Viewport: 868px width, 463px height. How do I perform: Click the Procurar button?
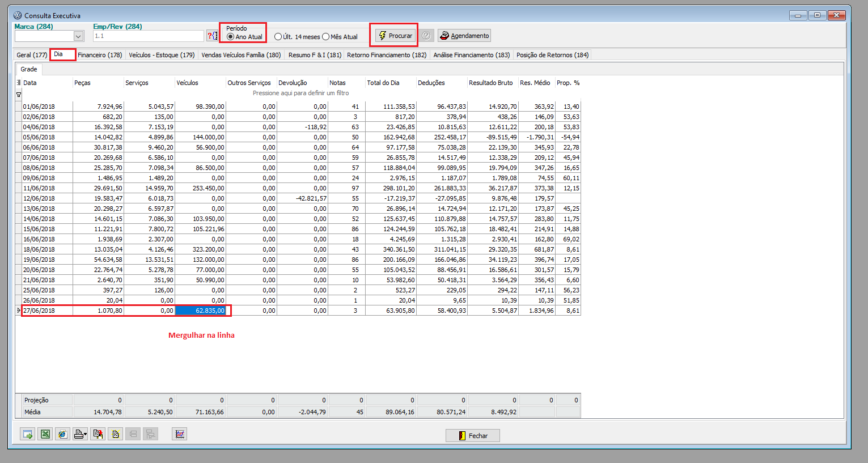point(396,36)
